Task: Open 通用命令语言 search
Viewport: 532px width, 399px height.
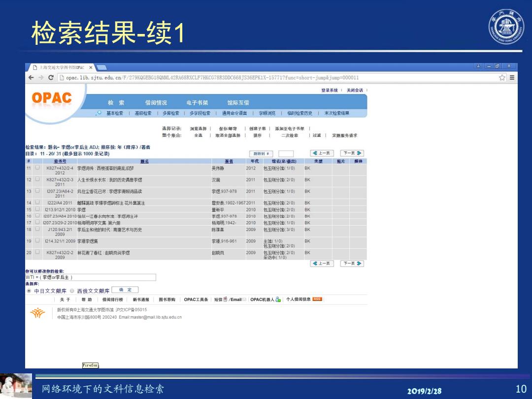Action: pyautogui.click(x=234, y=113)
